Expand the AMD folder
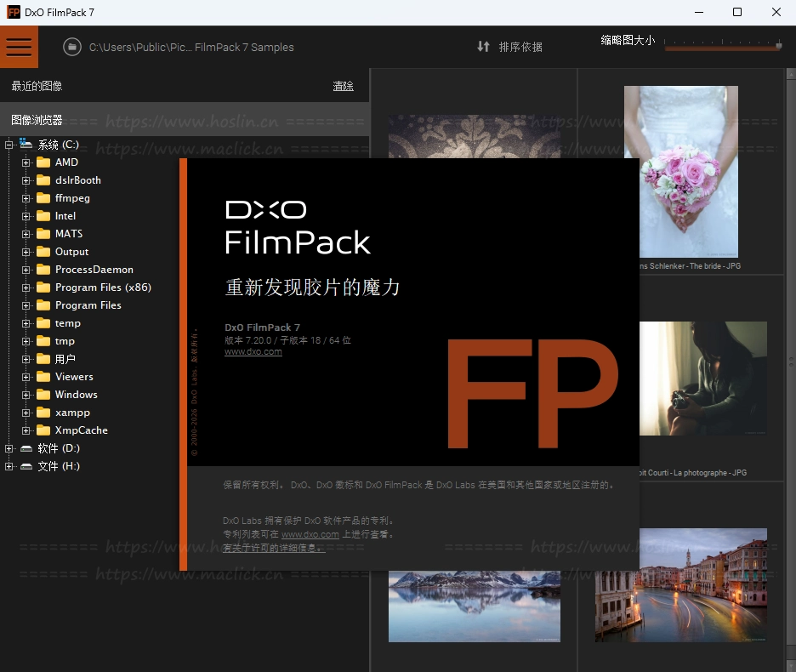The height and width of the screenshot is (672, 796). point(26,162)
